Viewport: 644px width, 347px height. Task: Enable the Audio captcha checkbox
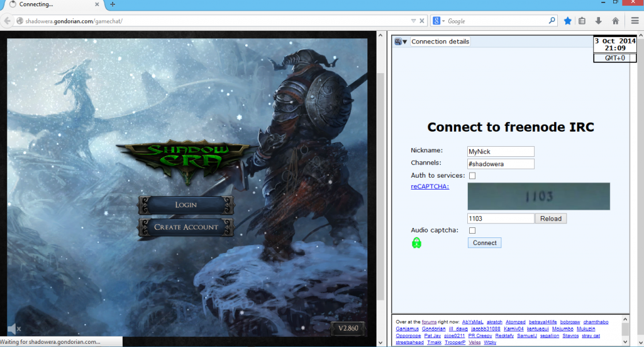click(x=472, y=230)
